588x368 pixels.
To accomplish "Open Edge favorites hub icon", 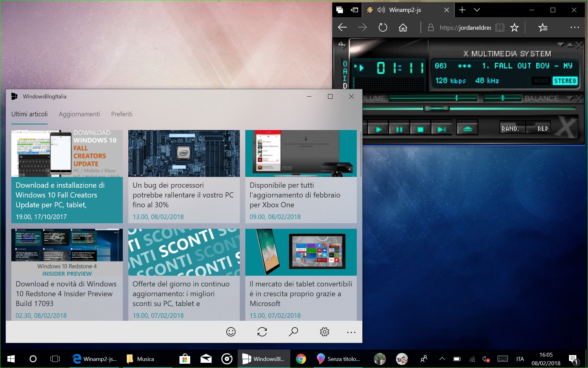I will click(543, 28).
